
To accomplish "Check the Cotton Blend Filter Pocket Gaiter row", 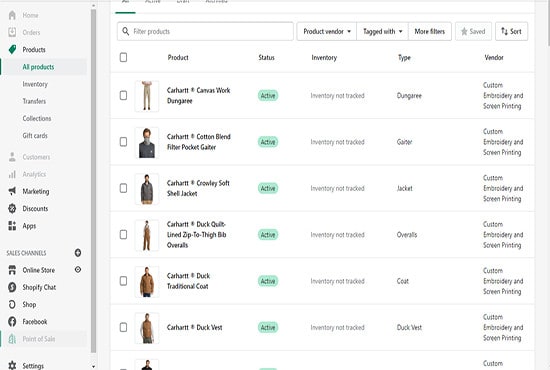I will coord(123,142).
